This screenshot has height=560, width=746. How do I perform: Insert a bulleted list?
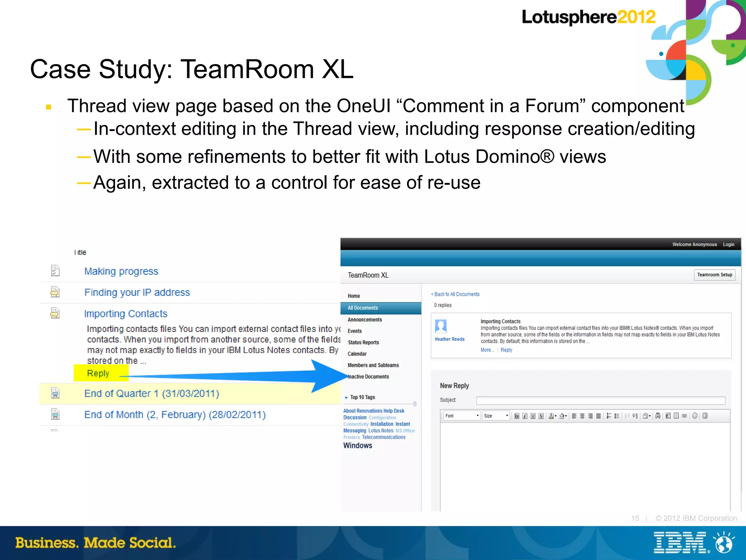pyautogui.click(x=617, y=416)
